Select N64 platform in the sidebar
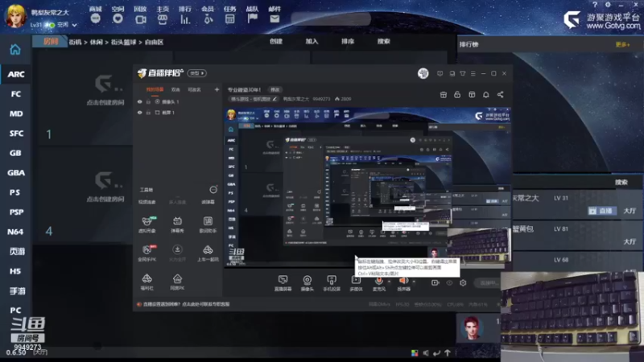 click(x=15, y=232)
